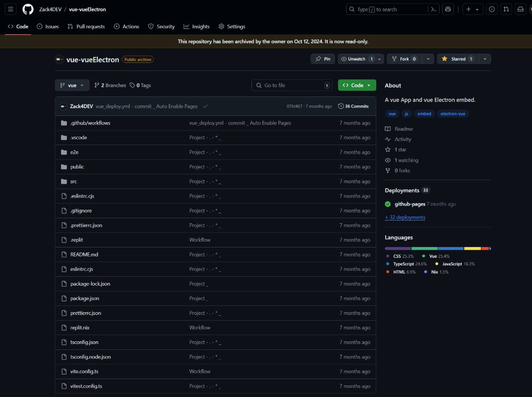View the 0 Tags link
This screenshot has width=532, height=397.
(x=141, y=85)
